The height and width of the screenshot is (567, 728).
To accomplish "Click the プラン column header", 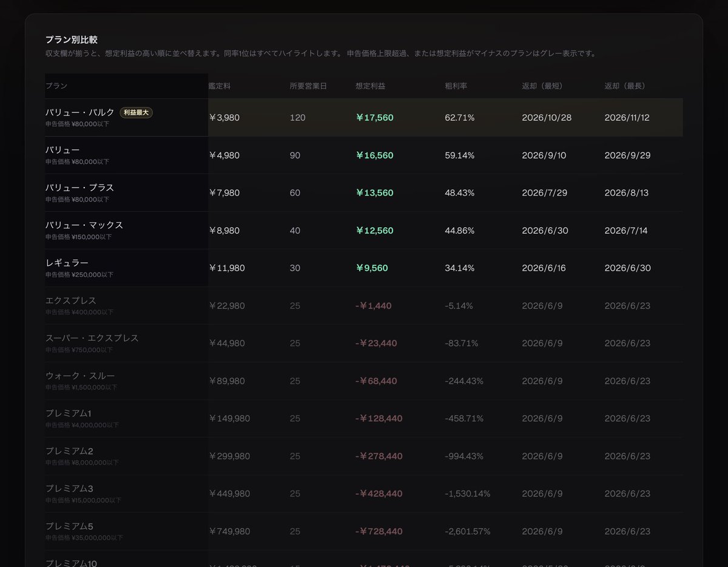I will click(x=56, y=86).
